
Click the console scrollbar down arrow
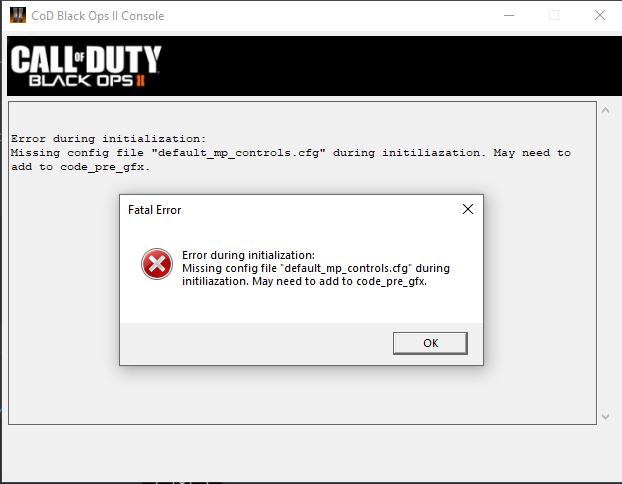tap(605, 417)
